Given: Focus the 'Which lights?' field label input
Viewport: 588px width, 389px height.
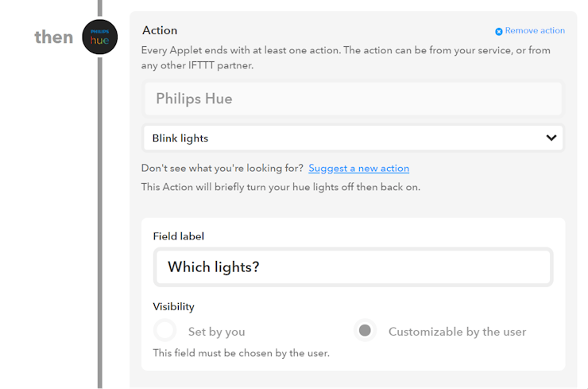Looking at the screenshot, I should pyautogui.click(x=354, y=267).
